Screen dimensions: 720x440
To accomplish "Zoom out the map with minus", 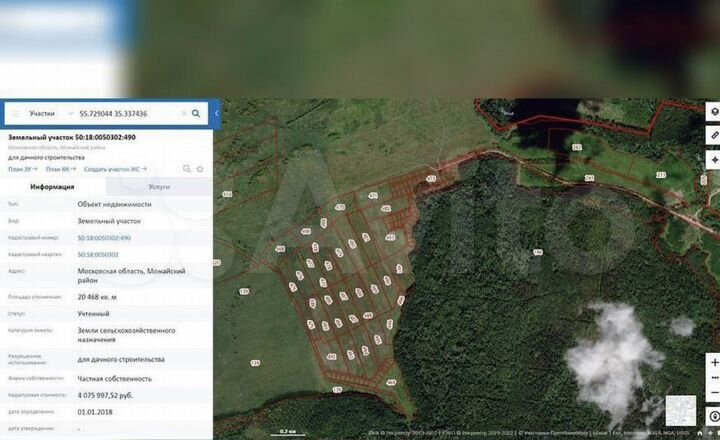I will [x=713, y=396].
